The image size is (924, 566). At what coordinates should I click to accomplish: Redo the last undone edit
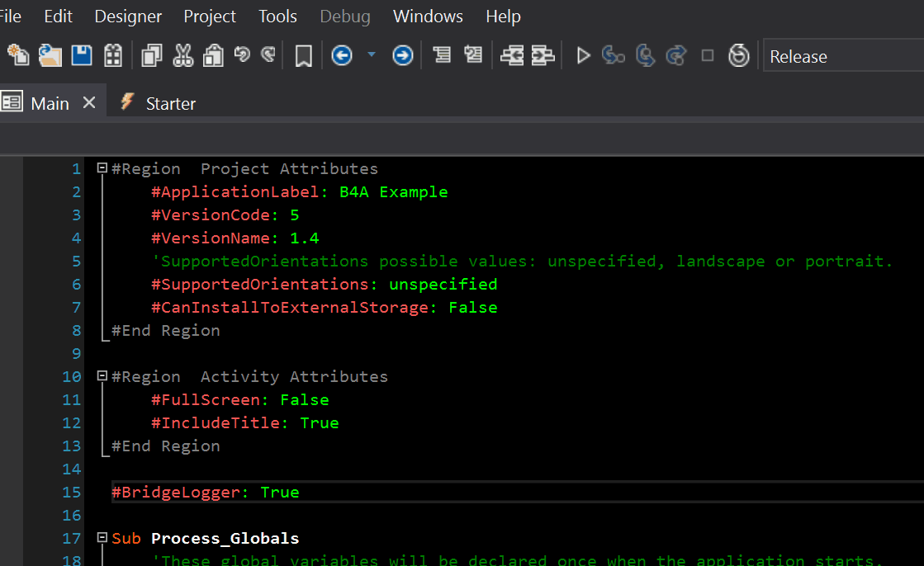tap(268, 54)
